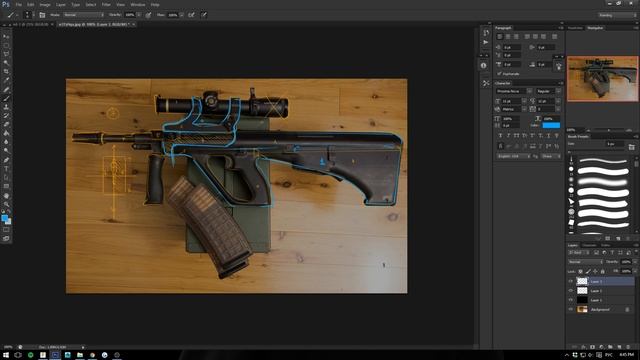Select the History Brush tool

point(6,116)
